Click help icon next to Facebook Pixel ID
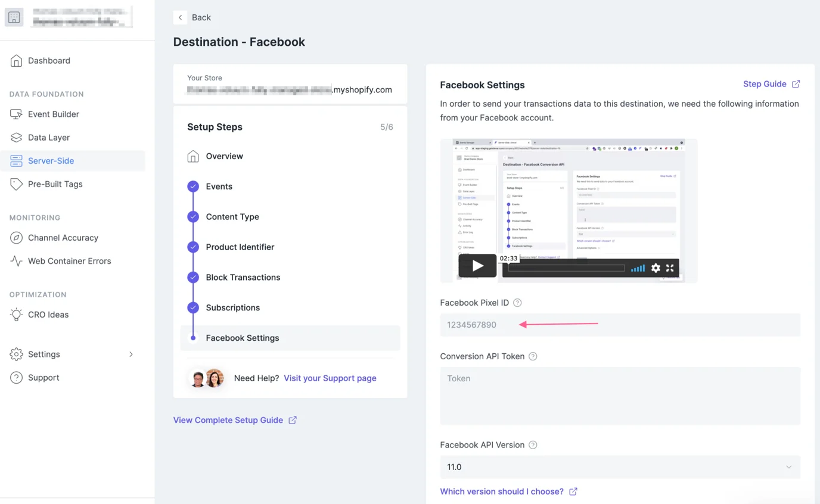The width and height of the screenshot is (820, 504). tap(517, 303)
